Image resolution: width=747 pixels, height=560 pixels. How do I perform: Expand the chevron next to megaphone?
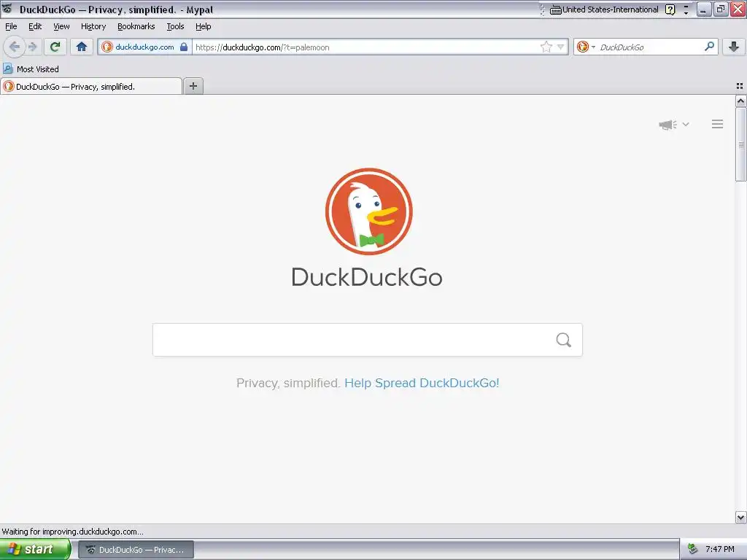[x=686, y=124]
